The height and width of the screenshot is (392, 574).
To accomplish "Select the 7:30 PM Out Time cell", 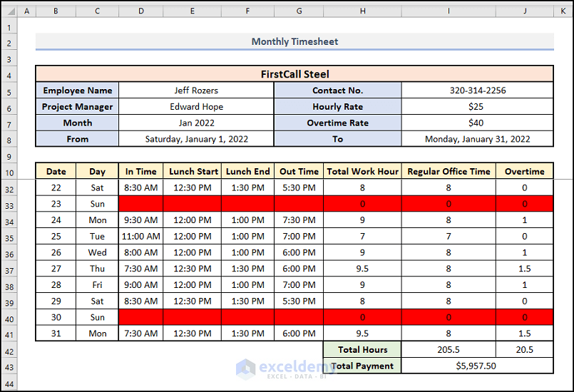I will click(299, 220).
